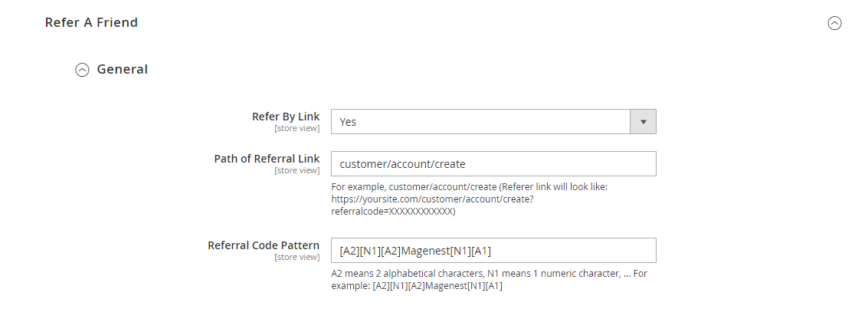The image size is (868, 309).
Task: Click the referralcode=XXXXXXXXXXXX example text
Action: point(392,209)
